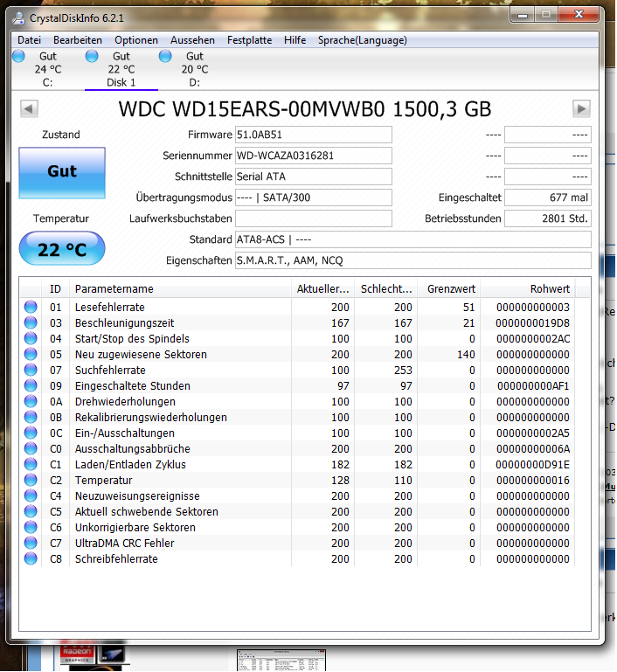Click status orb of Ausschaltungsabbrüche row
617x672 pixels.
(31, 448)
